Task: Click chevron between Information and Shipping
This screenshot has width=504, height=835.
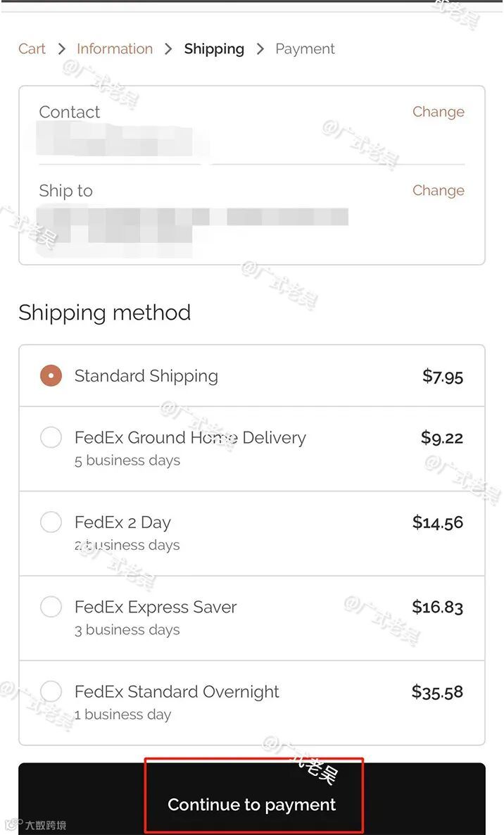Action: (x=169, y=49)
